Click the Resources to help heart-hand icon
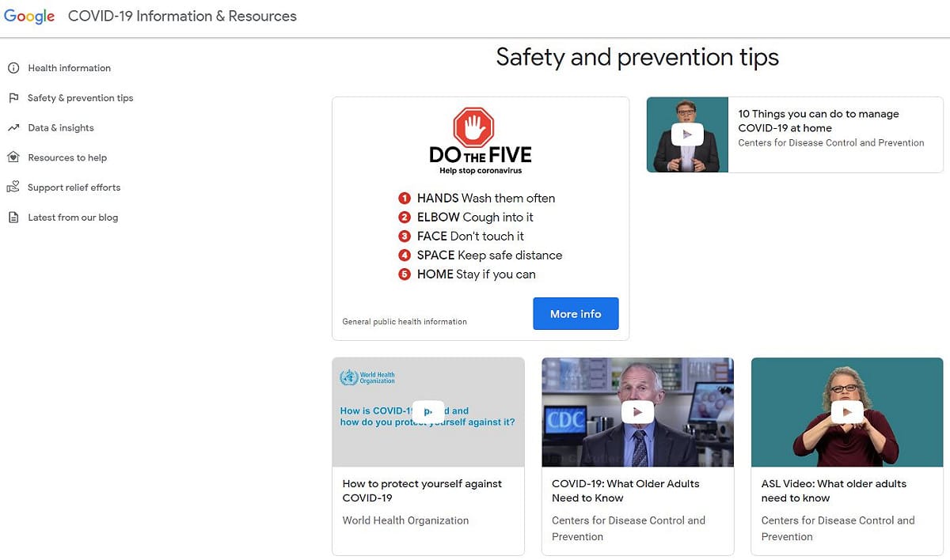The height and width of the screenshot is (560, 950). point(13,157)
